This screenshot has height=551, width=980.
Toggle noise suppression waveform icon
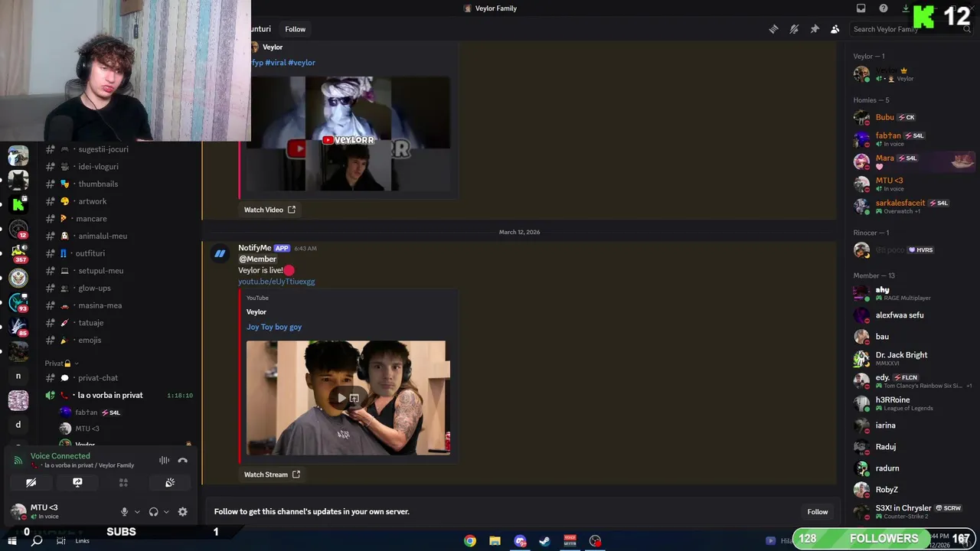click(164, 461)
